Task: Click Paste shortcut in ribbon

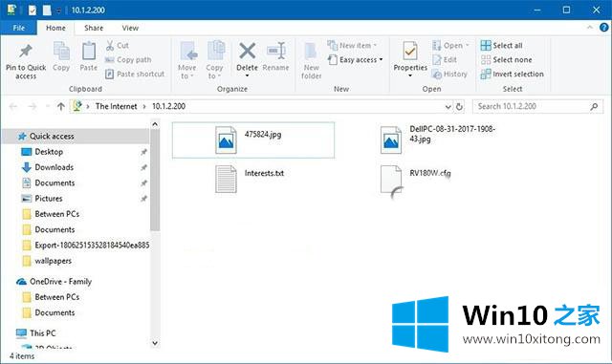Action: 135,75
